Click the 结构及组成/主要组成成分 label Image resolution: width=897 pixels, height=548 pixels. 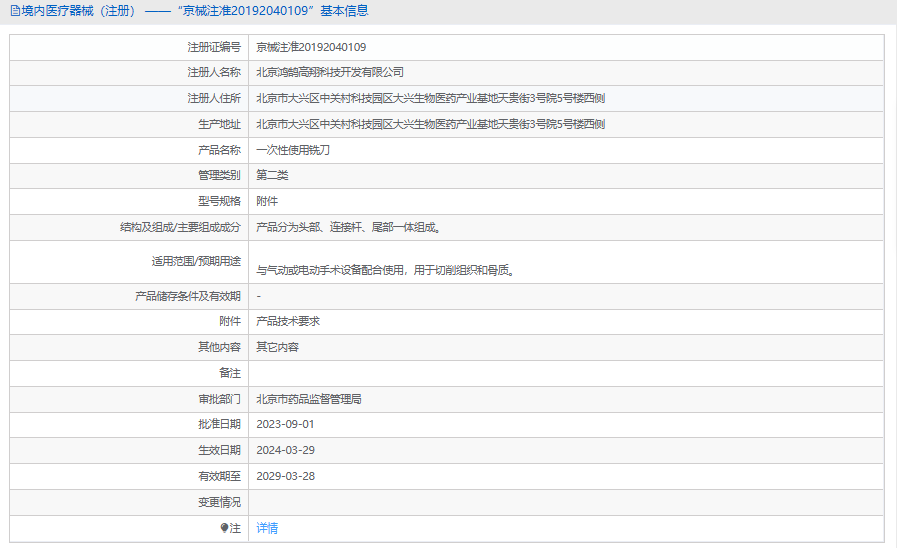(180, 227)
